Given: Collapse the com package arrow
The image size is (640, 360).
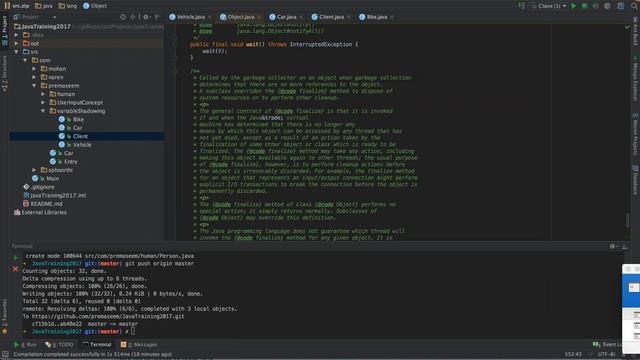Looking at the screenshot, I should (25, 60).
